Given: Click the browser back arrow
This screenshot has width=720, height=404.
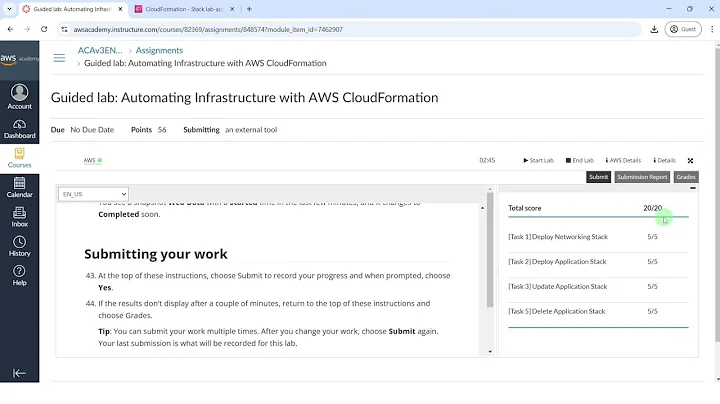Looking at the screenshot, I should [x=10, y=29].
